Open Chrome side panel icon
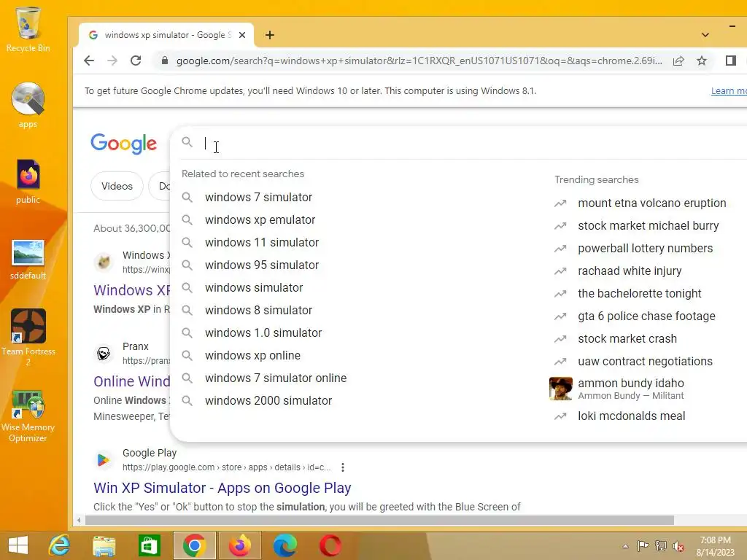 point(731,61)
